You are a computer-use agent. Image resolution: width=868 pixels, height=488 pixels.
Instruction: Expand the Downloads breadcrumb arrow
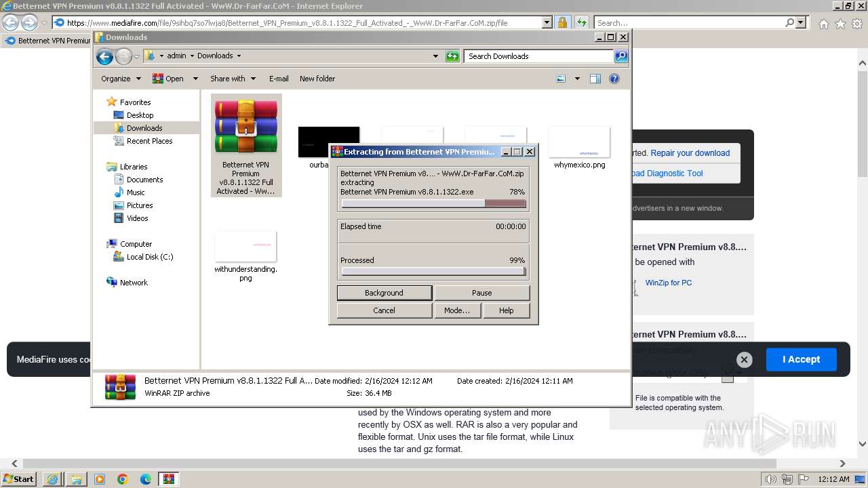(239, 56)
